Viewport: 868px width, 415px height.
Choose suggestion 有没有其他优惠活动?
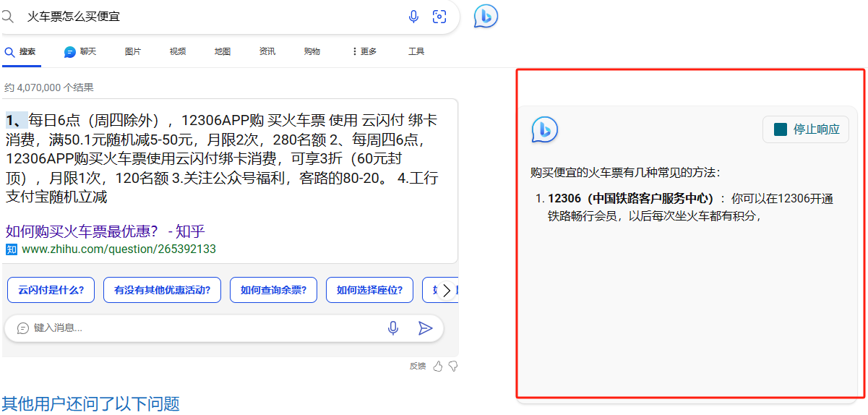pos(162,290)
